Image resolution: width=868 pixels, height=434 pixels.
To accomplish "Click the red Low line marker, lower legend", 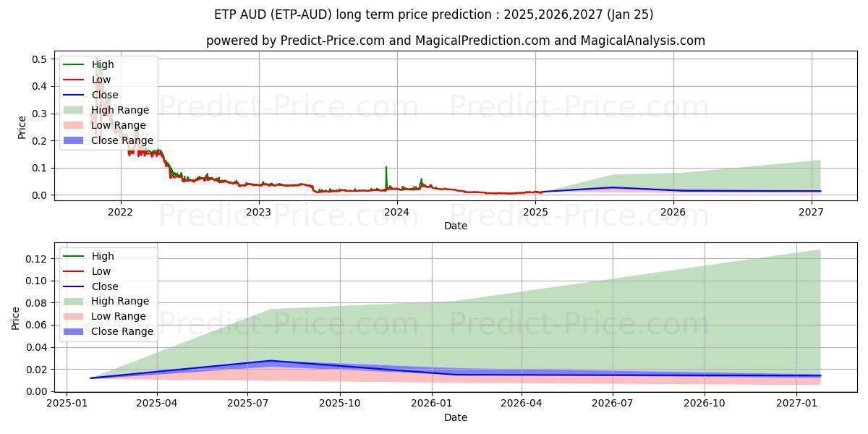I will (74, 271).
